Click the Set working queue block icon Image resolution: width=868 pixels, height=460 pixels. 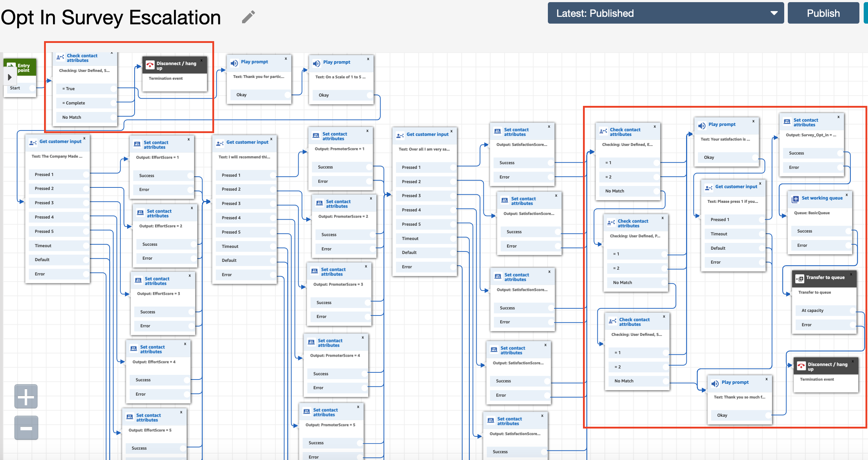click(795, 199)
